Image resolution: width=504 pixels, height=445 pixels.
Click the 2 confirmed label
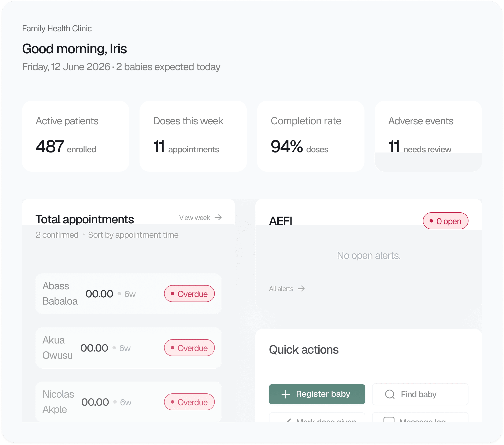click(57, 235)
